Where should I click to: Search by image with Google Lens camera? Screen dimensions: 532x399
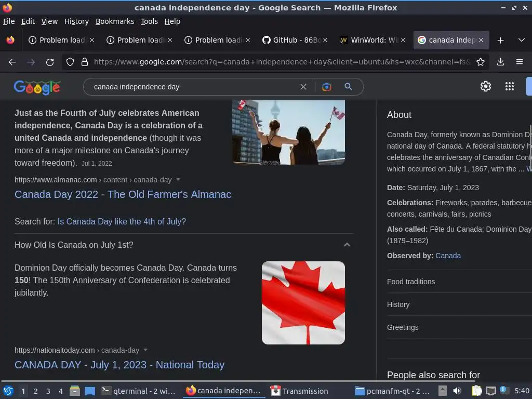pyautogui.click(x=326, y=87)
